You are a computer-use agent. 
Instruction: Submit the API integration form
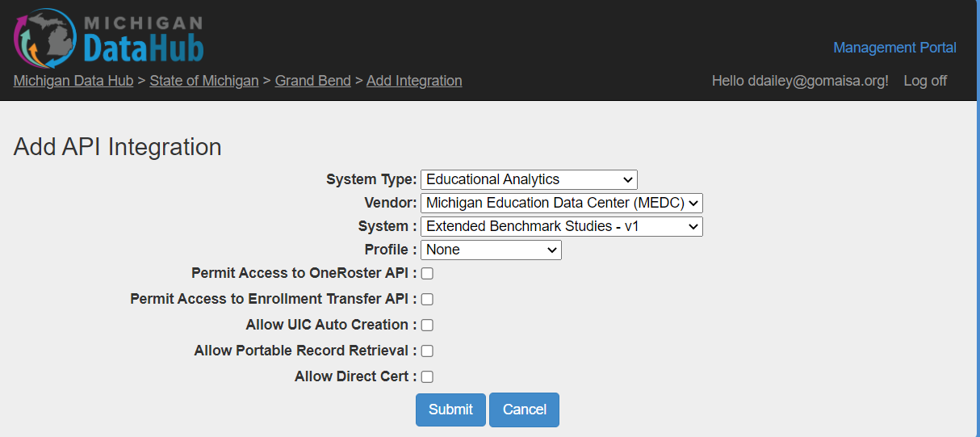(450, 410)
